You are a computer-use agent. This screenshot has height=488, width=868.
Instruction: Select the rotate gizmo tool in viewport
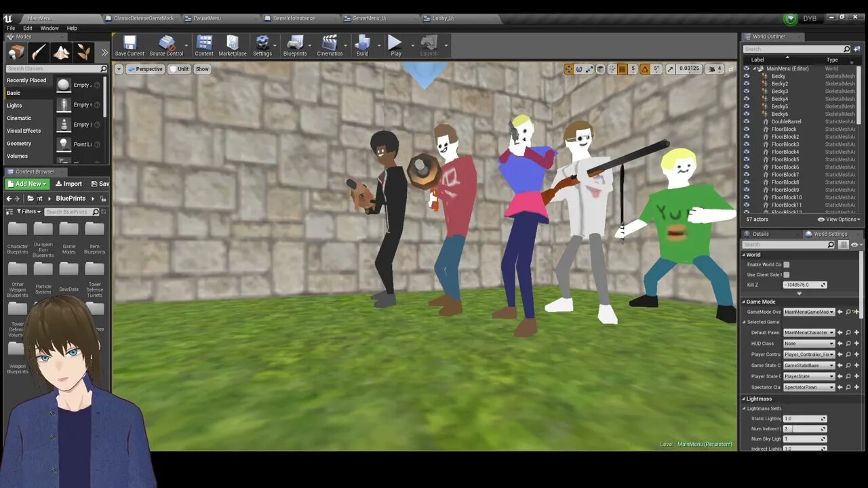579,69
